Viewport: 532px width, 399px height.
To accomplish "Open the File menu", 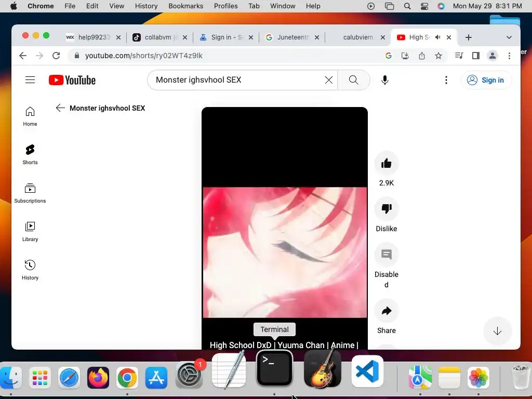I will click(x=70, y=6).
